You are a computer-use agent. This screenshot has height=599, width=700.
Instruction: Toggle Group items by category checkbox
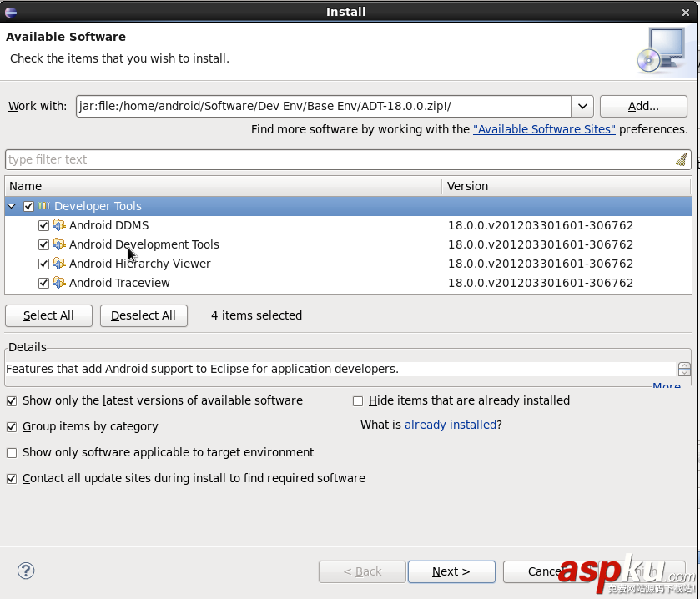tap(12, 426)
